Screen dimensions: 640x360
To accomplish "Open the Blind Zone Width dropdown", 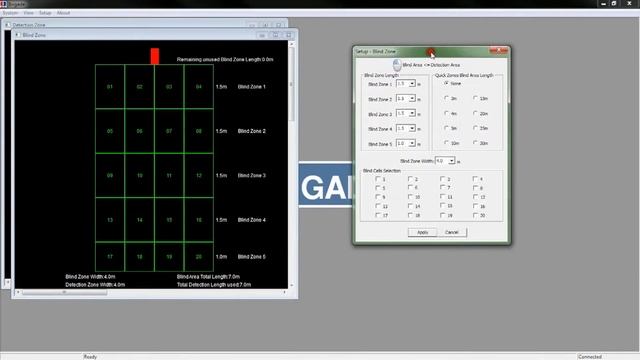I will (451, 161).
